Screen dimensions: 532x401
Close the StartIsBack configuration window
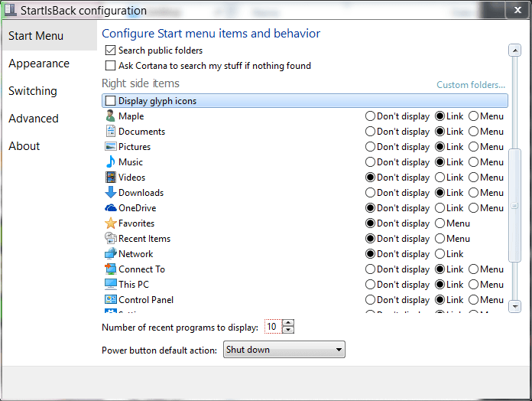pyautogui.click(x=517, y=10)
